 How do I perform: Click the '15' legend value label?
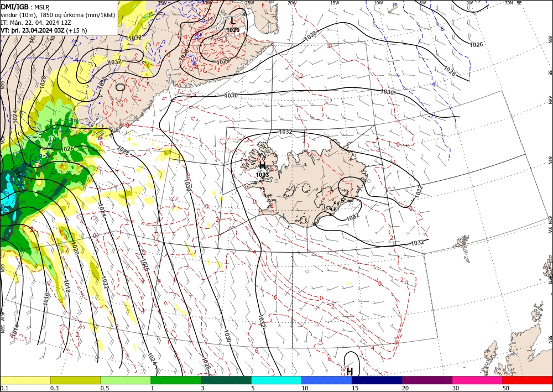(x=355, y=388)
